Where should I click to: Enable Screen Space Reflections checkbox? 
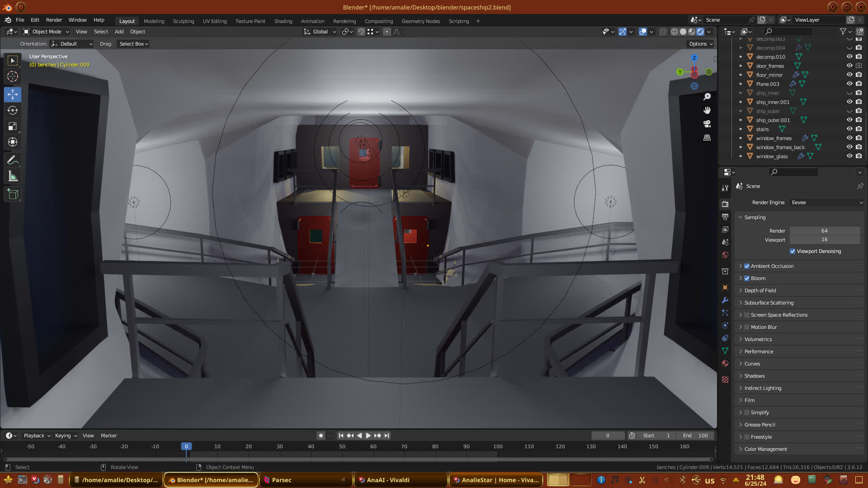coord(747,315)
